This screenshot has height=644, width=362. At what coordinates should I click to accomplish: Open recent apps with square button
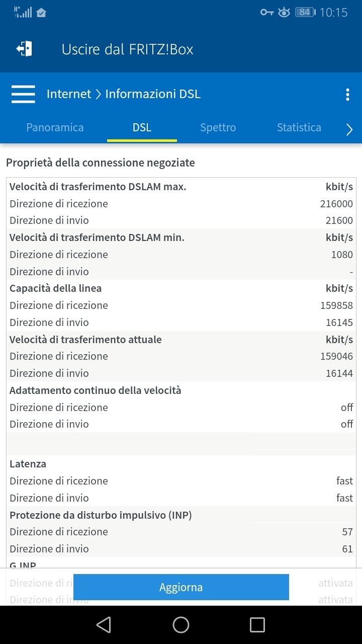[257, 625]
